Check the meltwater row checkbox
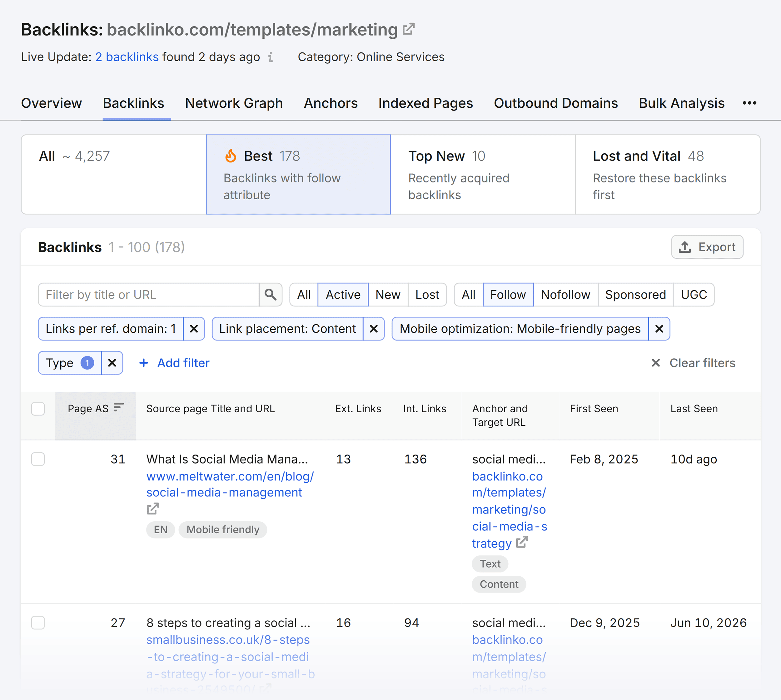 (x=38, y=459)
